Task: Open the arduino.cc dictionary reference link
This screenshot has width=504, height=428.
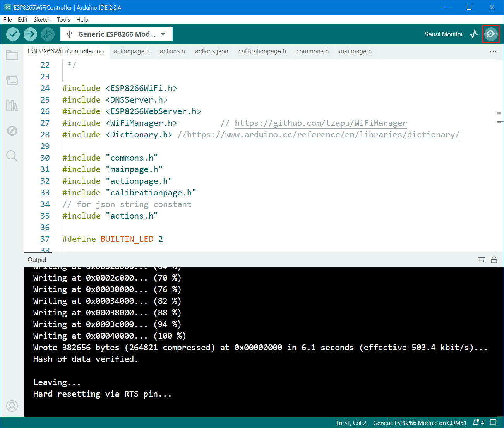Action: pos(323,135)
